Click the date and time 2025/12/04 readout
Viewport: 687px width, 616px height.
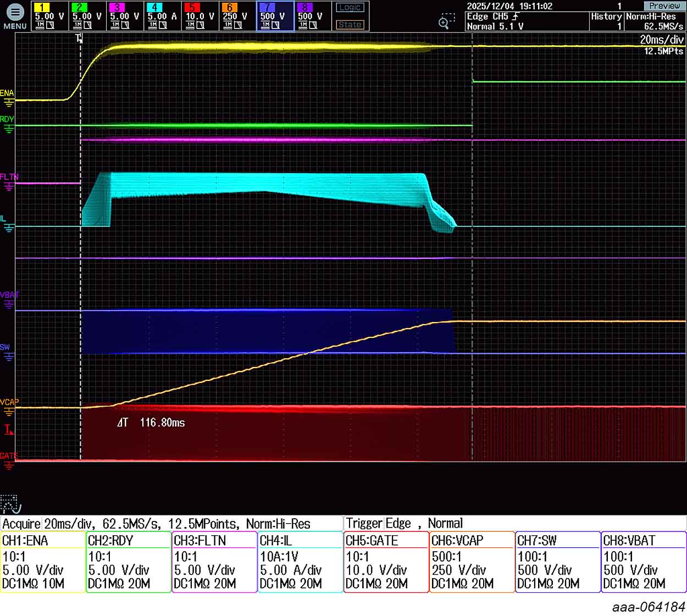[509, 6]
